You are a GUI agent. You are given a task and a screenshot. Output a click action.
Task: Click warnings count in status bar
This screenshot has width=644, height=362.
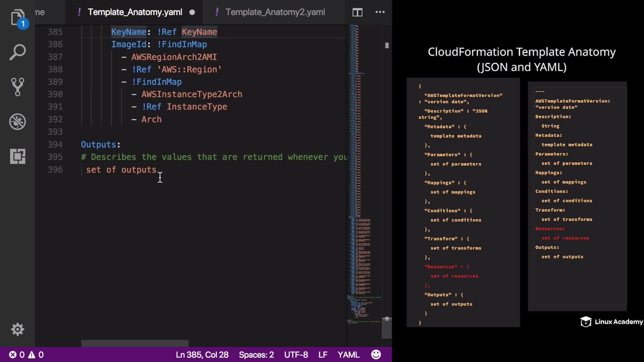pyautogui.click(x=36, y=355)
